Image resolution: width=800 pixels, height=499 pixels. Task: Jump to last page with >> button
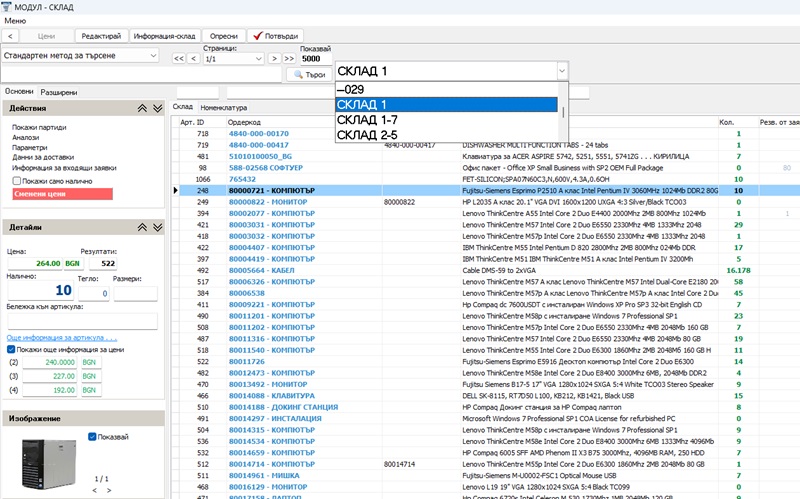(289, 59)
